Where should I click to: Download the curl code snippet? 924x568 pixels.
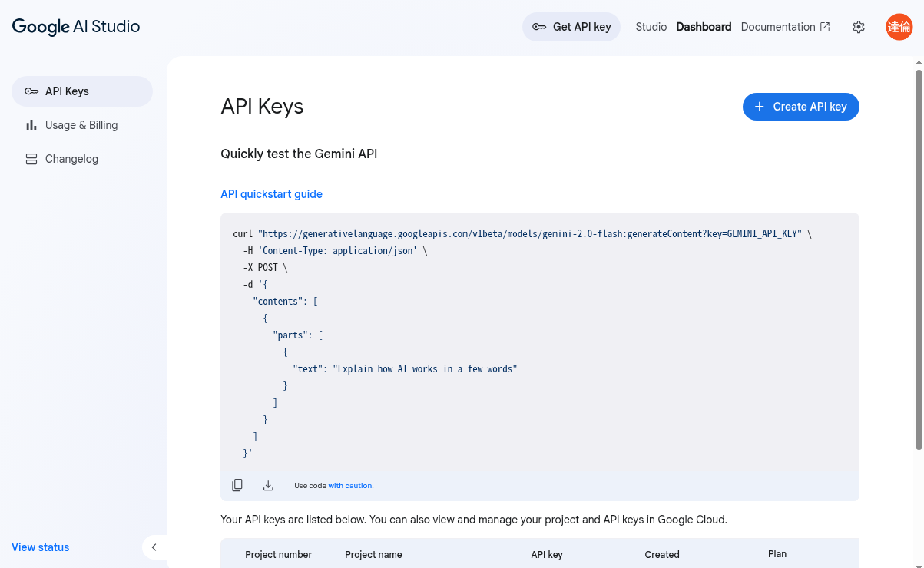[268, 485]
